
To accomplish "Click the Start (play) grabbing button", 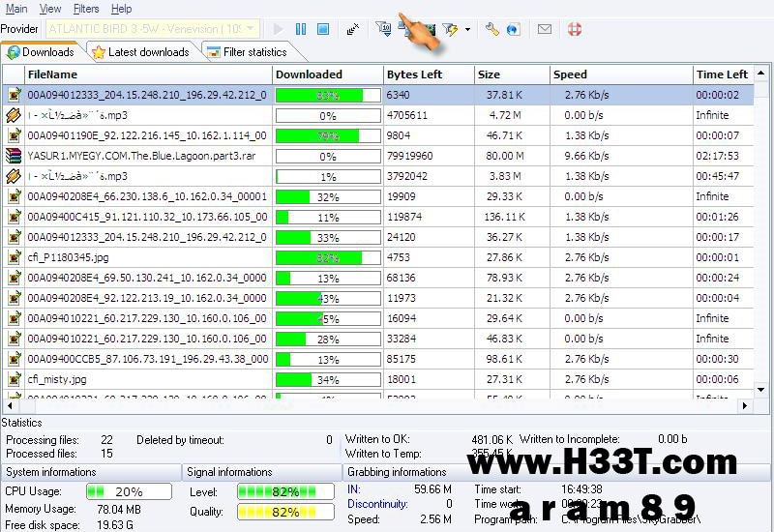I will click(279, 30).
